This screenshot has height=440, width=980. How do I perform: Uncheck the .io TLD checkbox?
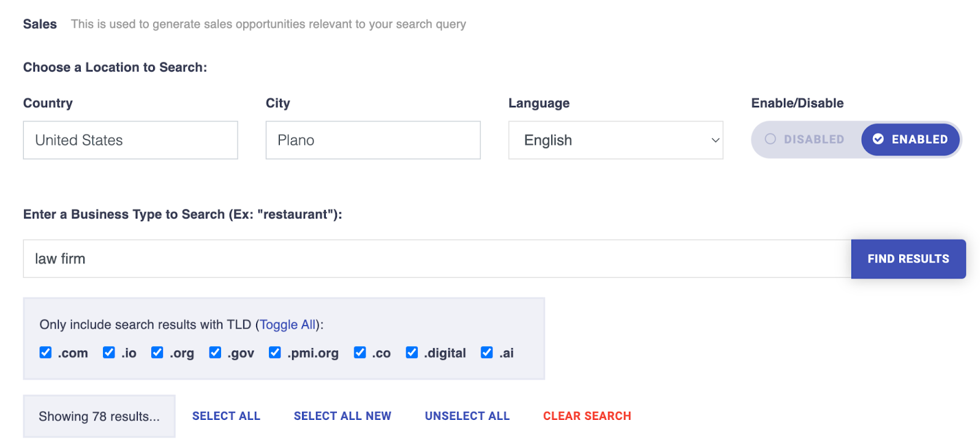tap(109, 352)
